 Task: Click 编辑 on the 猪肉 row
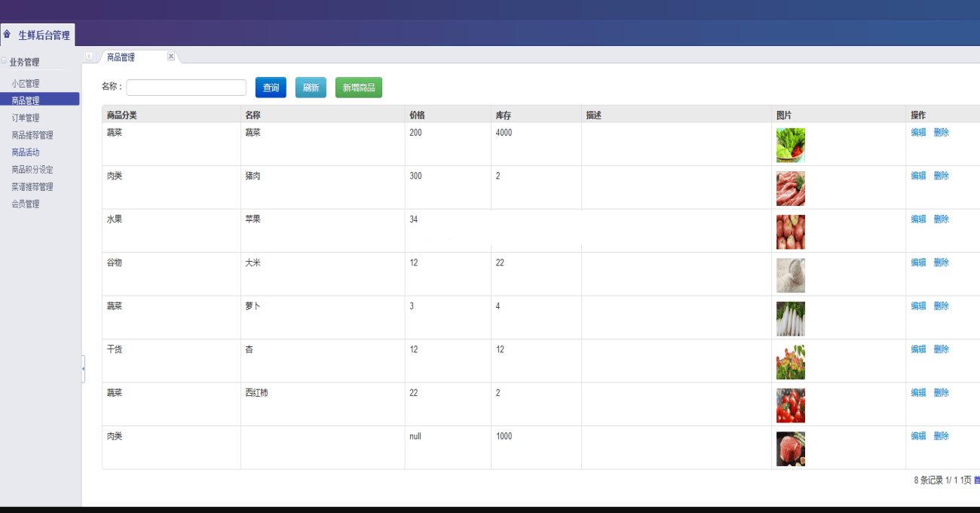point(918,175)
